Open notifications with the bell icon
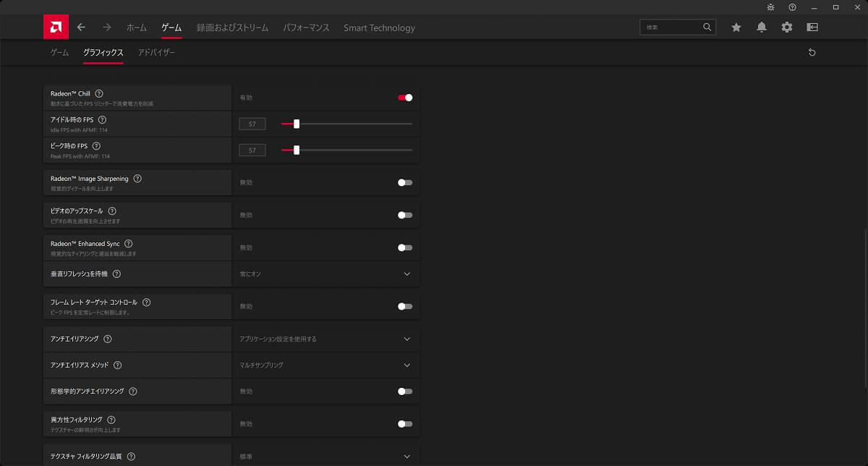The image size is (868, 466). tap(761, 27)
